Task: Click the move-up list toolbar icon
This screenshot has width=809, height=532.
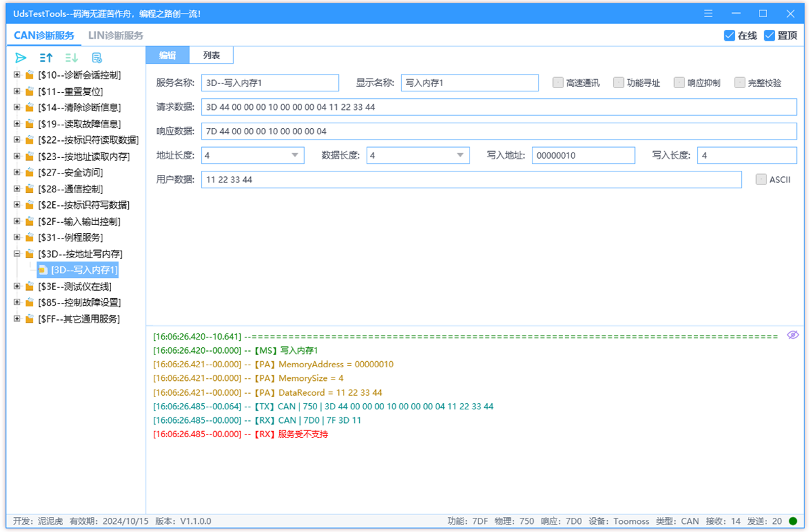Action: tap(46, 58)
